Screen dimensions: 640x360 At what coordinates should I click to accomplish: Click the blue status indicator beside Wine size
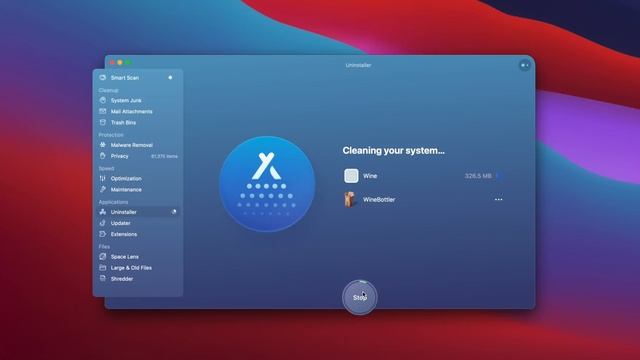[499, 176]
